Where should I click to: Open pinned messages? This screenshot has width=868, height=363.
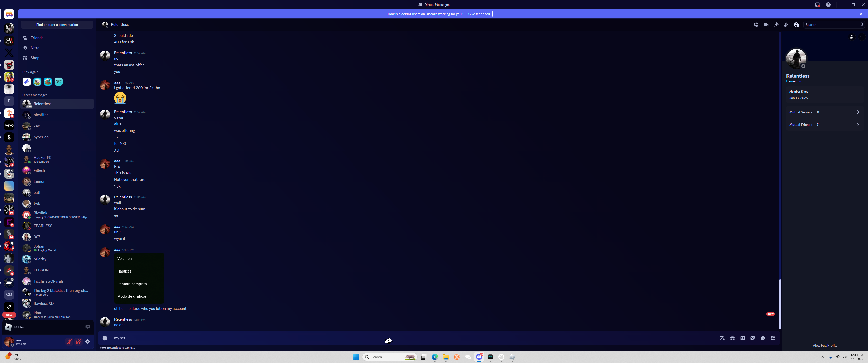click(x=776, y=25)
